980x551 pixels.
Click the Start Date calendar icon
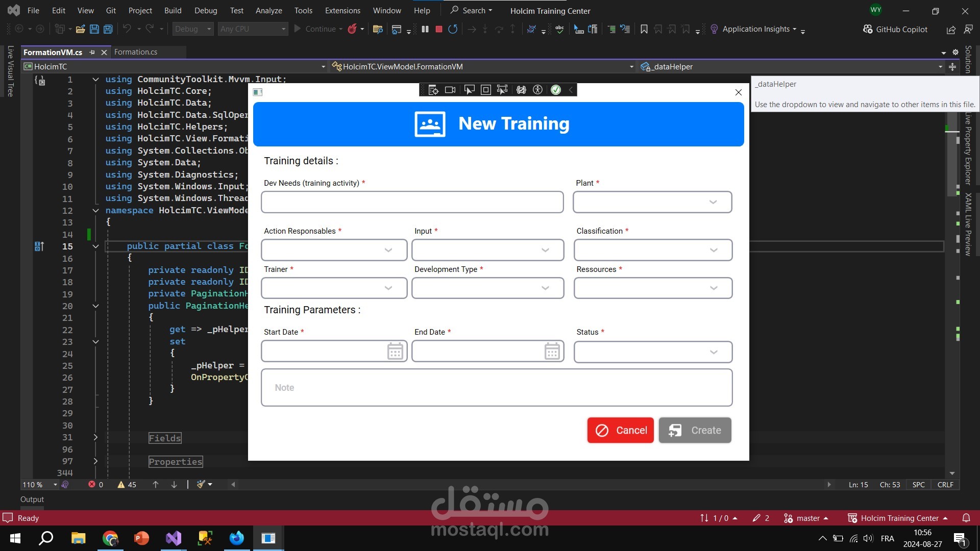[x=395, y=351]
